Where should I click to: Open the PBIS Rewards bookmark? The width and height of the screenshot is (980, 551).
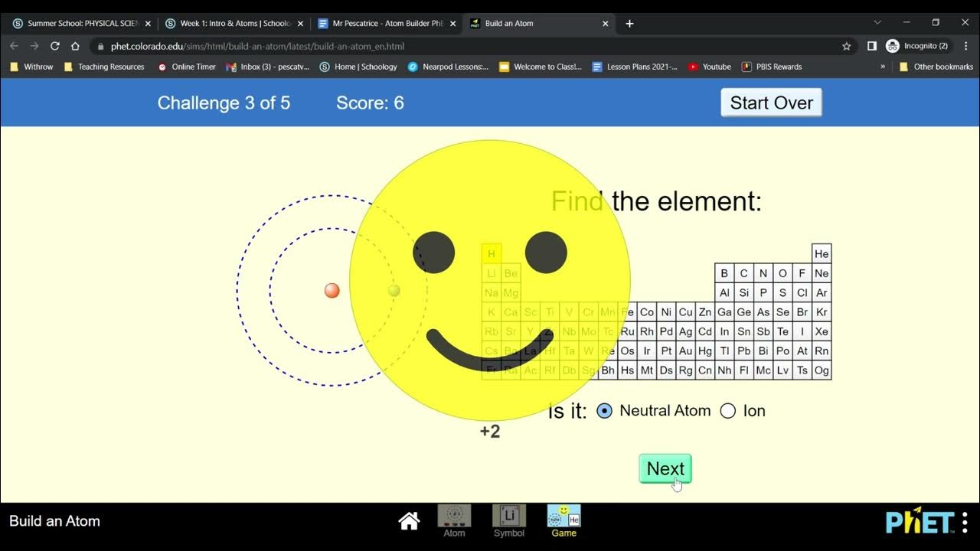coord(772,67)
